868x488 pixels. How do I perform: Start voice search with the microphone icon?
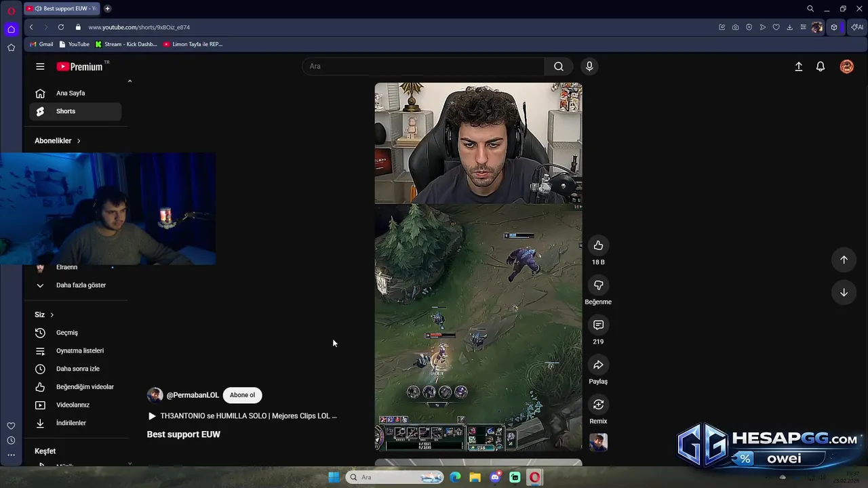point(589,66)
